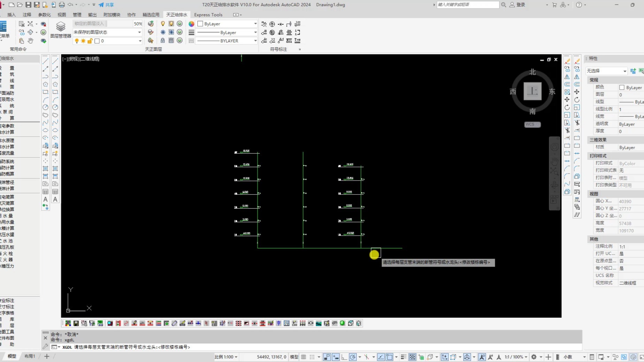The image size is (644, 362).
Task: Select the Multiline text A tool in left toolbar
Action: tap(45, 199)
